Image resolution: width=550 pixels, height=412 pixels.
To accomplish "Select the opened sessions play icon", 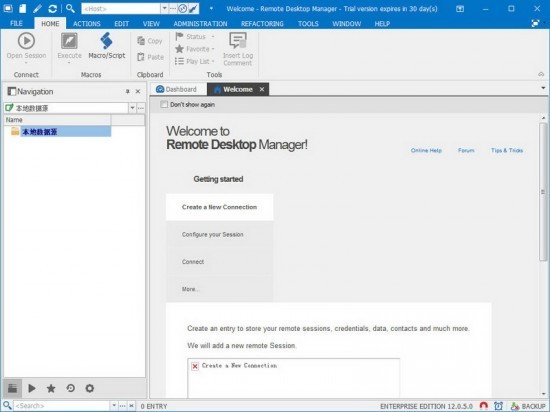I will [32, 388].
